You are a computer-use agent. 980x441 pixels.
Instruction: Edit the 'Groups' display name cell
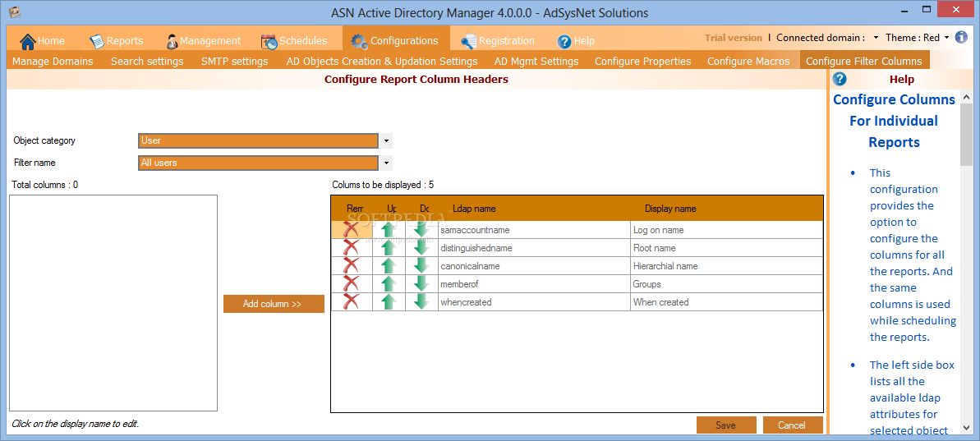(x=727, y=284)
